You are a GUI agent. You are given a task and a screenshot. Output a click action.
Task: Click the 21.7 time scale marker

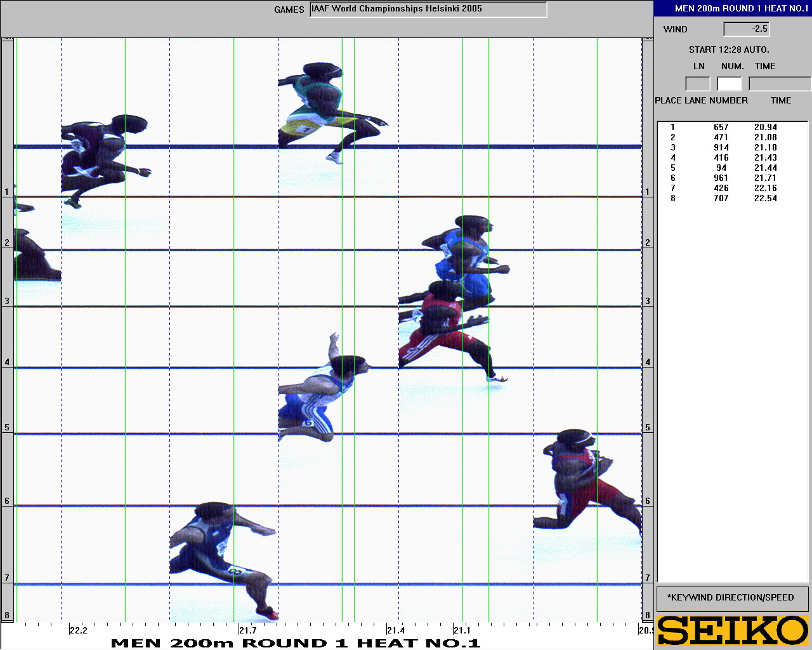247,630
